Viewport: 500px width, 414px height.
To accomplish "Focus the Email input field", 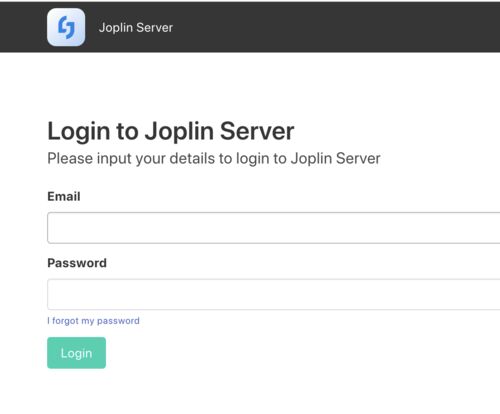I will click(273, 228).
